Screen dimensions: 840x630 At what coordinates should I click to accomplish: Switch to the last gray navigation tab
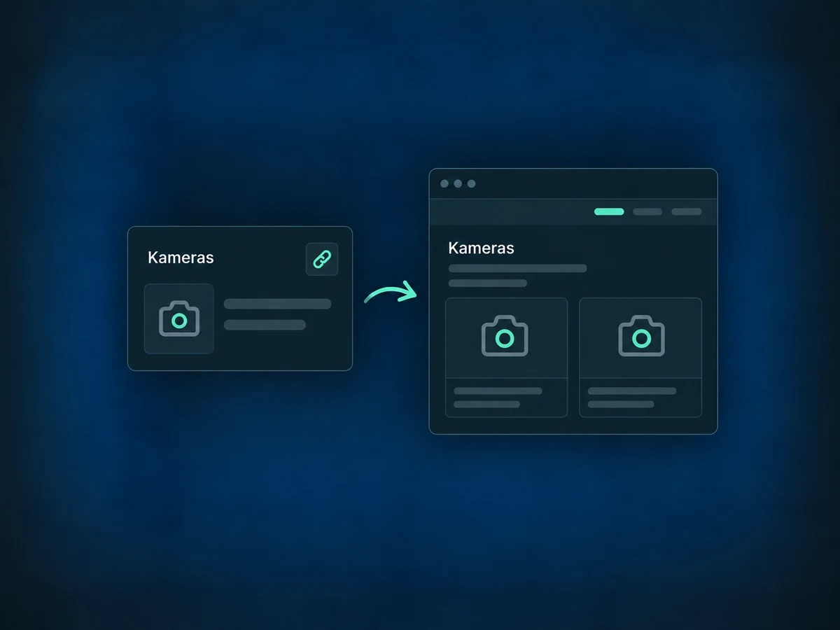pyautogui.click(x=687, y=211)
